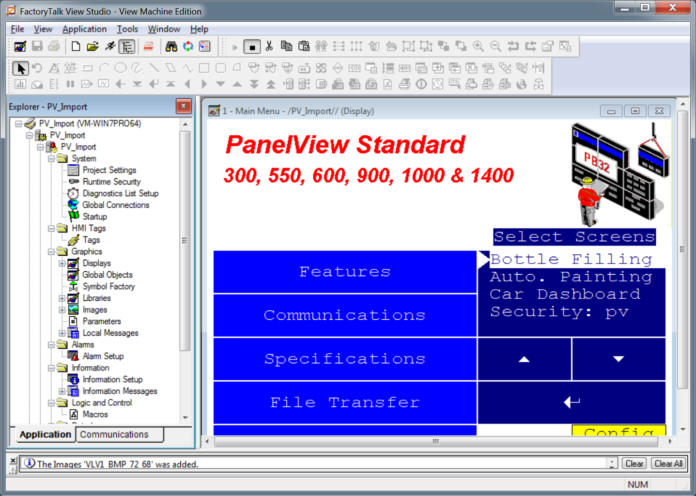Click the Clear All button
Viewport: 696px width, 496px height.
[668, 464]
